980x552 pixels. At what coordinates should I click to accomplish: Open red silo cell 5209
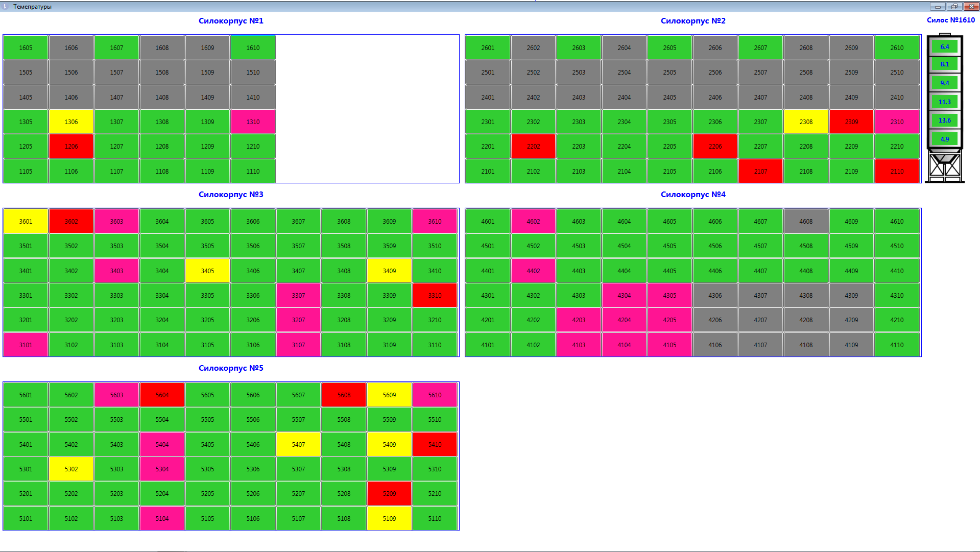(389, 493)
